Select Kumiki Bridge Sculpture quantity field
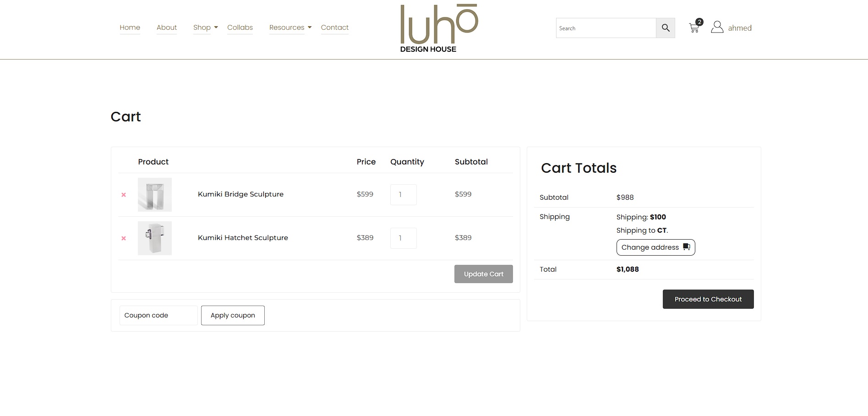 coord(404,195)
